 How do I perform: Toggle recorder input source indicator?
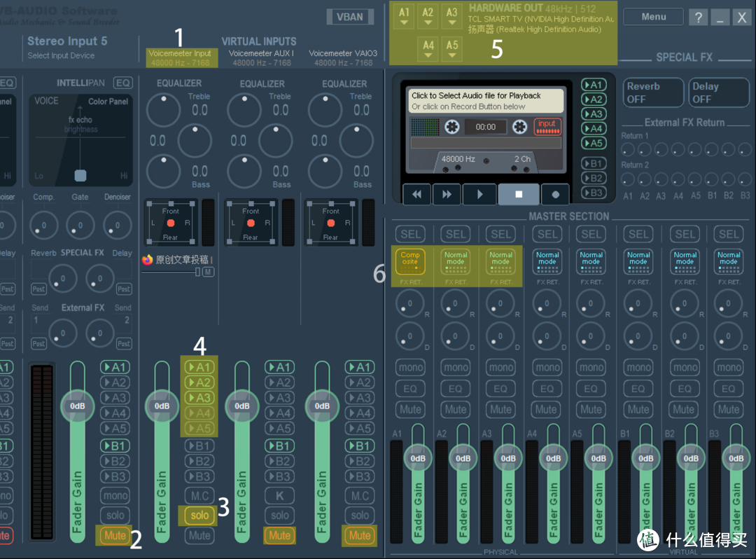click(x=547, y=126)
